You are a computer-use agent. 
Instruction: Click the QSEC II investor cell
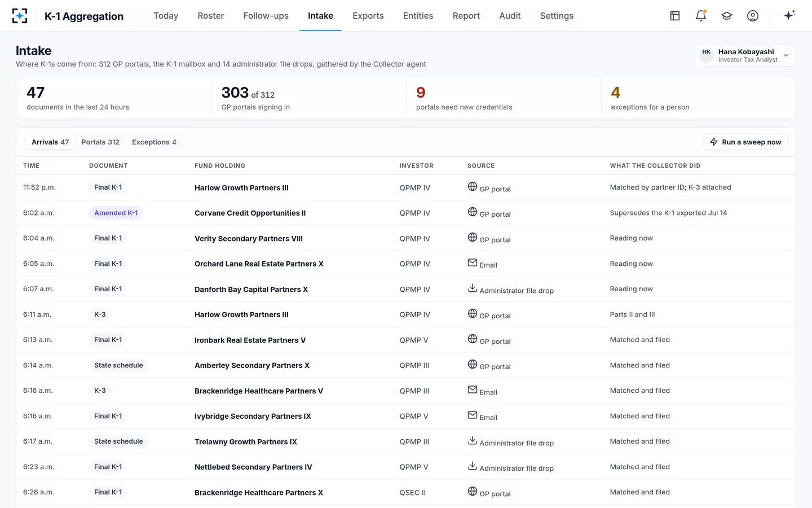point(413,492)
